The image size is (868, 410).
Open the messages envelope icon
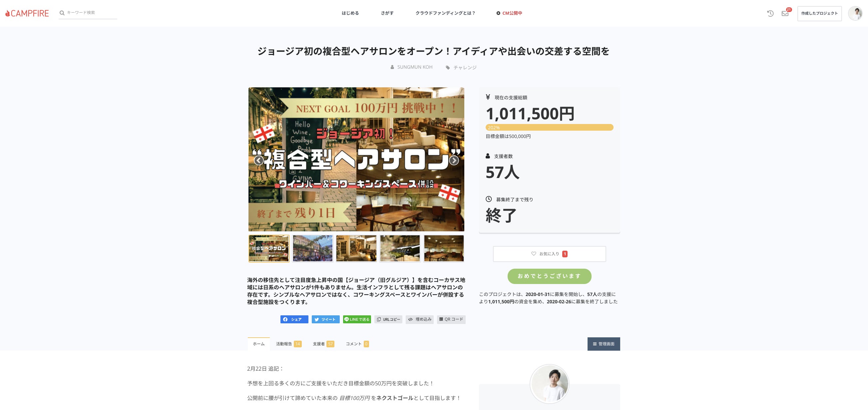click(785, 13)
